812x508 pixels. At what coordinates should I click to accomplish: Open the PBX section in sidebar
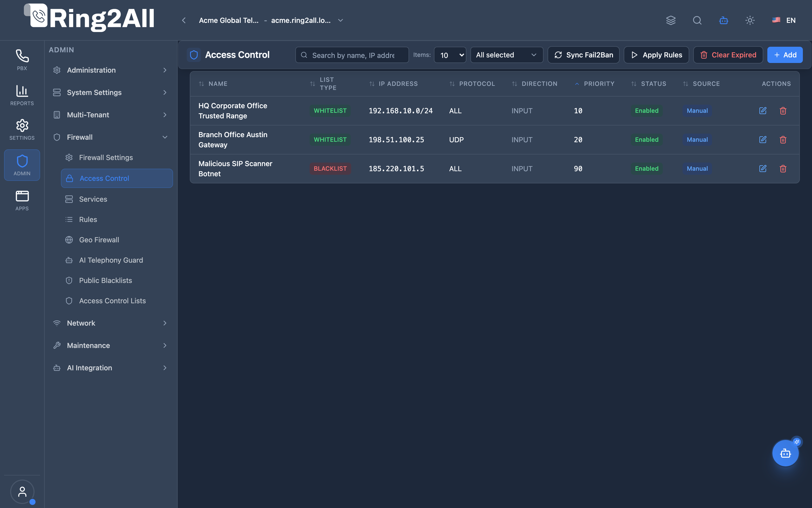click(x=22, y=60)
